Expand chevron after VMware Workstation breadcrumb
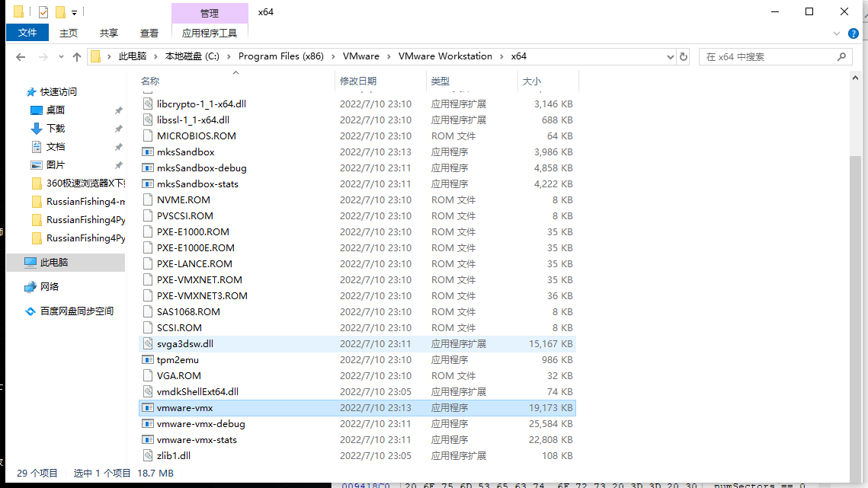868x488 pixels. 501,56
